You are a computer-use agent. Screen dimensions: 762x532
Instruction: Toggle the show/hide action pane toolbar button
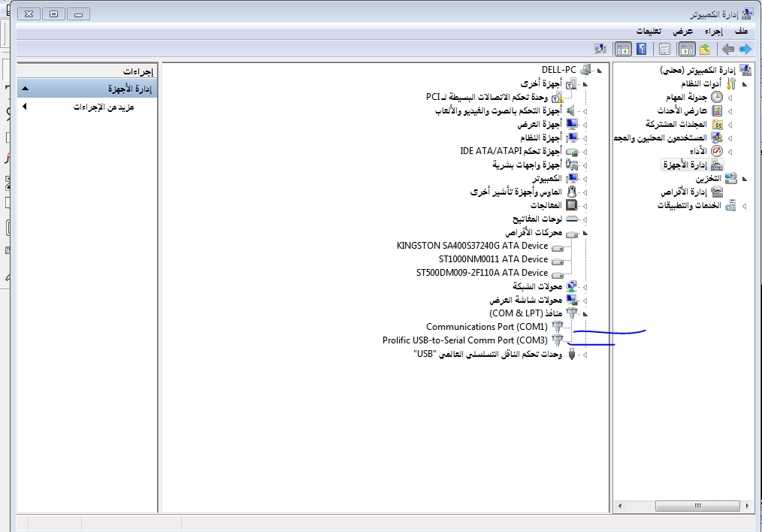click(623, 50)
